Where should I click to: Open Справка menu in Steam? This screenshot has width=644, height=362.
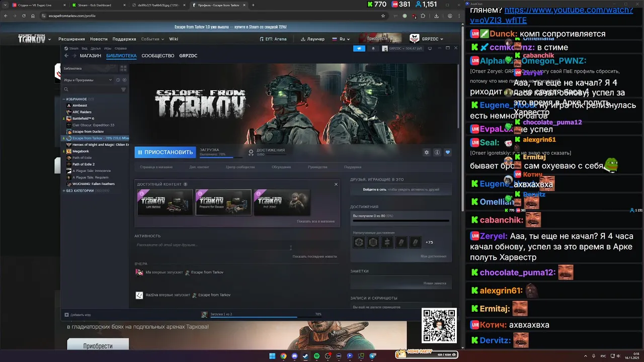121,48
